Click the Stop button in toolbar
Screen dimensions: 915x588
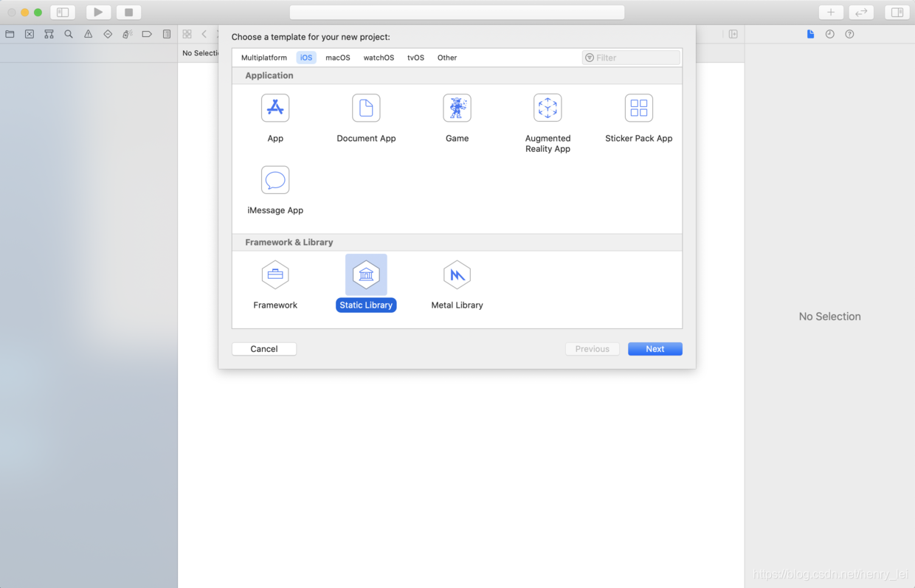coord(128,12)
